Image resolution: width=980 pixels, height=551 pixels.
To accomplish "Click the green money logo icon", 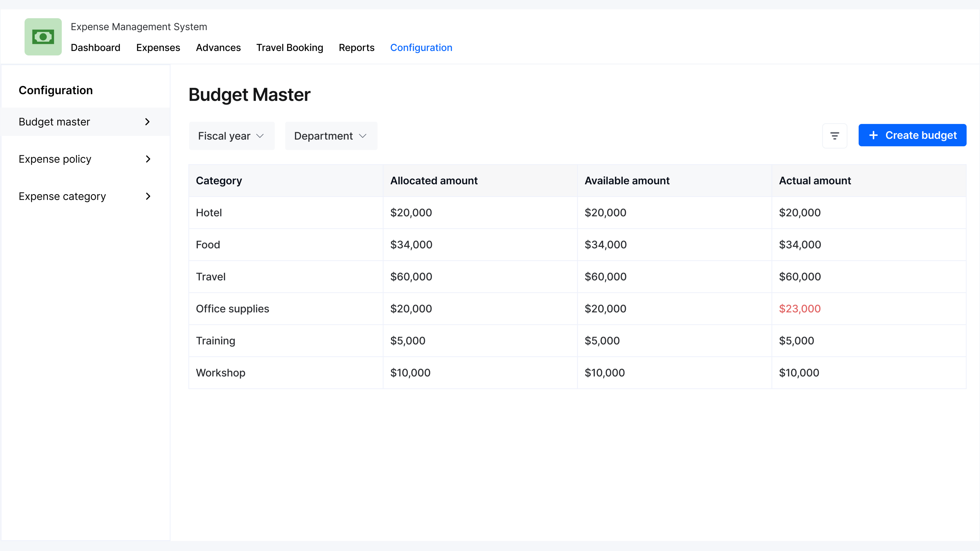I will (43, 37).
